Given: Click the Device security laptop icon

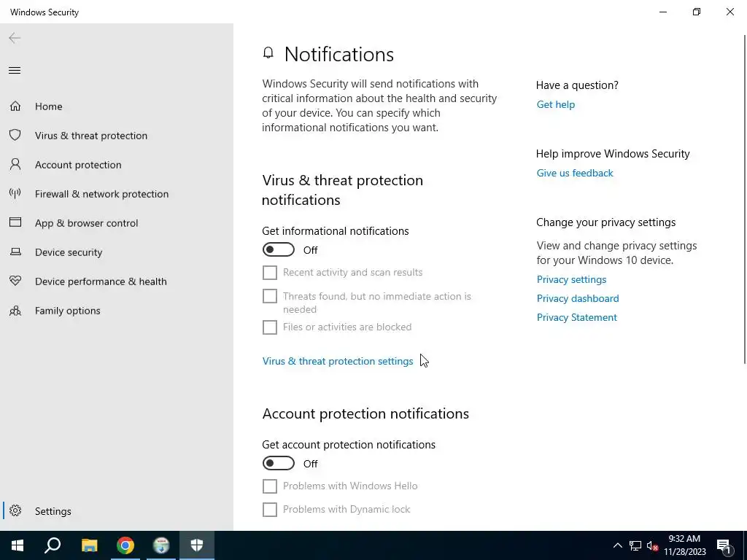Looking at the screenshot, I should [x=15, y=252].
